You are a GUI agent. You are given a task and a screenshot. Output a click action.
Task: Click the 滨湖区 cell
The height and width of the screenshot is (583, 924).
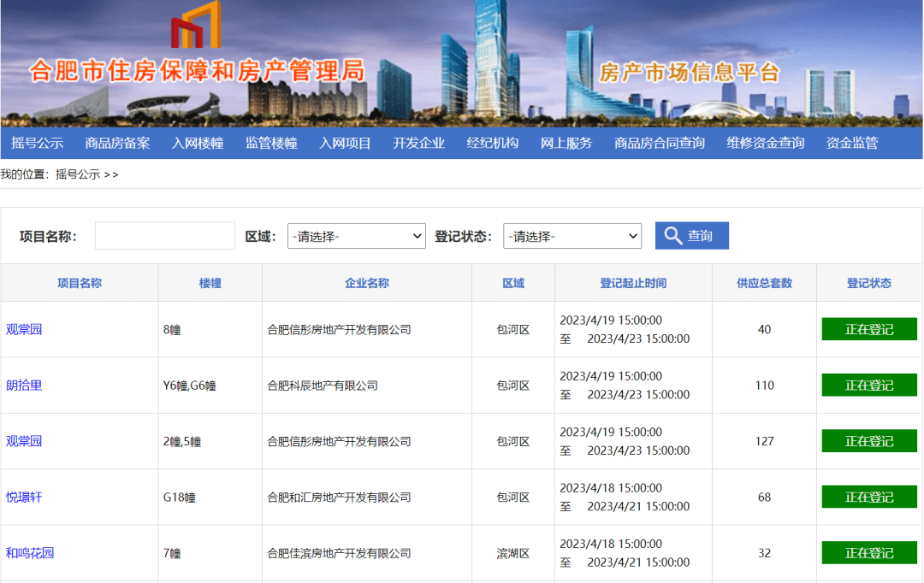click(513, 554)
